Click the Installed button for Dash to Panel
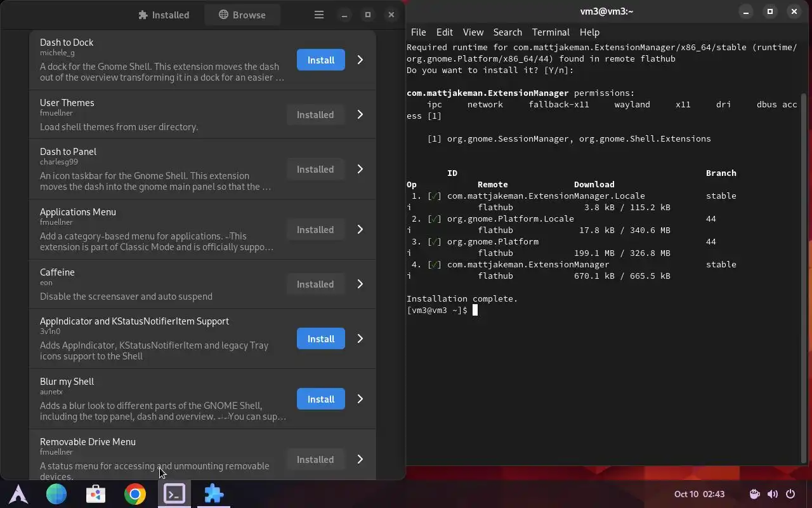Image resolution: width=812 pixels, height=508 pixels. (x=315, y=169)
